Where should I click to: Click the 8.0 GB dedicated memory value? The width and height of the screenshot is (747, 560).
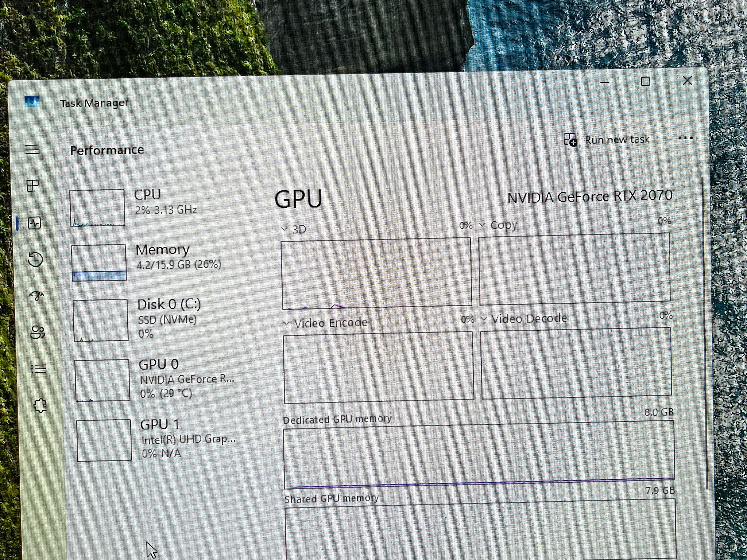(659, 412)
